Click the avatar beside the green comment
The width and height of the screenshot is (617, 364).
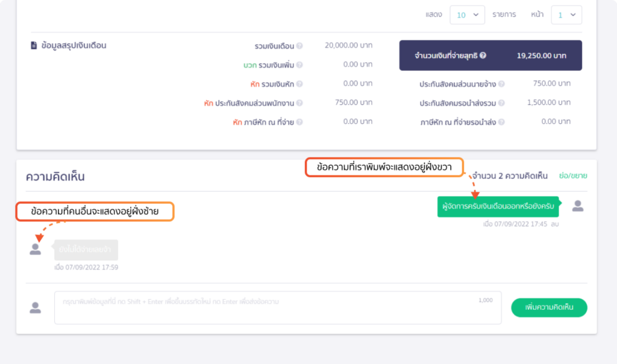(577, 206)
